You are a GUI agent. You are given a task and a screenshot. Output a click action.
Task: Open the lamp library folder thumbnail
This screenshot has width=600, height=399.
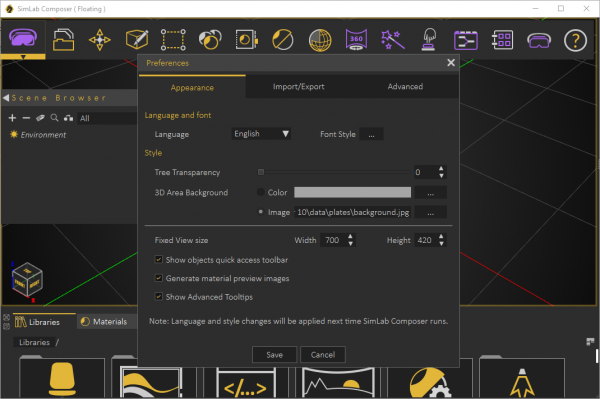pyautogui.click(x=522, y=377)
